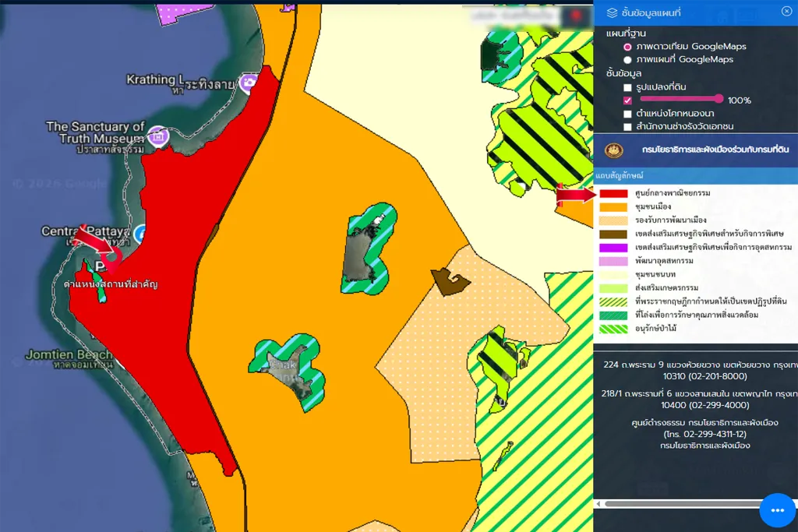Click the layer opacity slider handle
Image resolution: width=798 pixels, height=532 pixels.
(719, 99)
